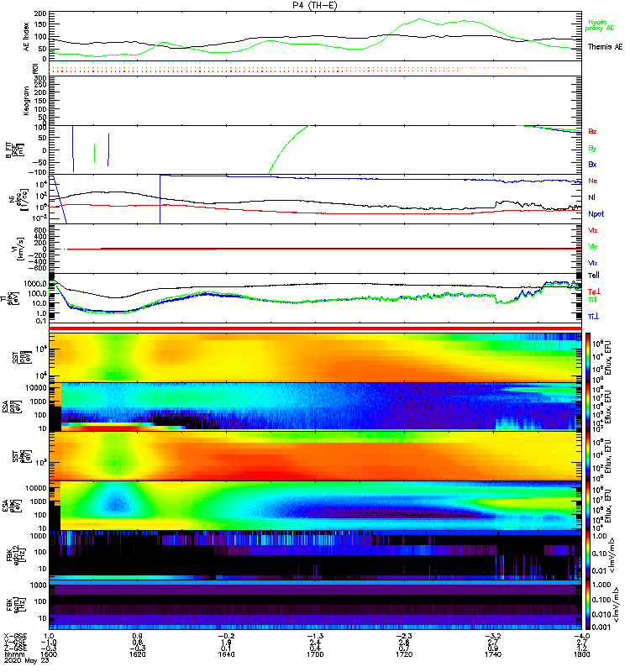Viewport: 630px width, 672px height.
Task: Select the red "Te⊥" temperature legend label
Action: pos(594,291)
